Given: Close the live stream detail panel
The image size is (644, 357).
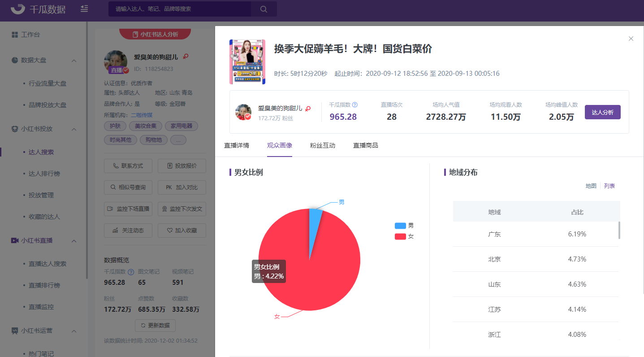Looking at the screenshot, I should [x=631, y=39].
